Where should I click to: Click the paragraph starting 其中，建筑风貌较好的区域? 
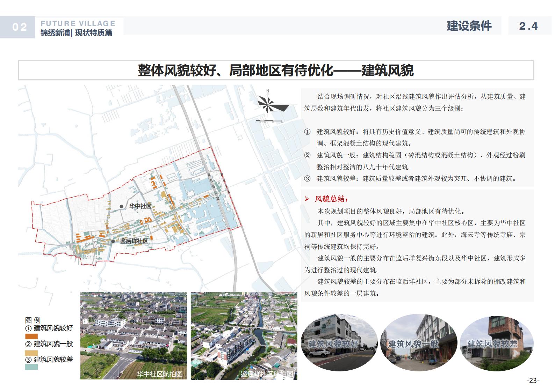pos(415,235)
